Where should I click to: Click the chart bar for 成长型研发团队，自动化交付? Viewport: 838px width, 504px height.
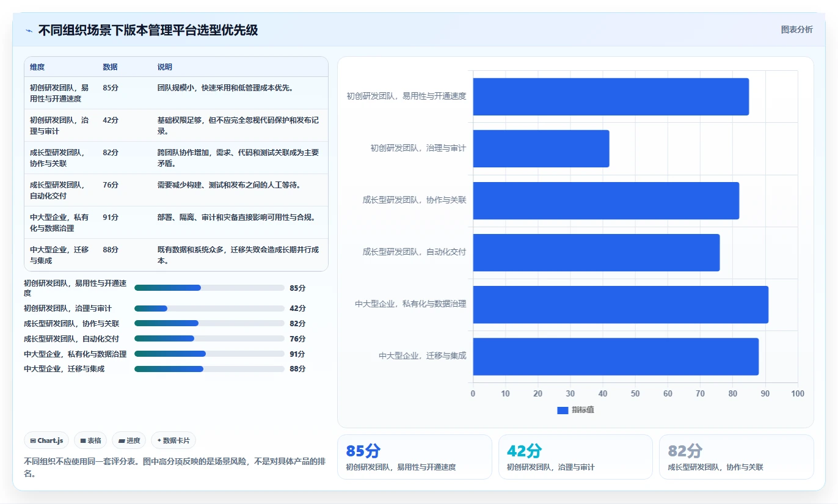596,252
